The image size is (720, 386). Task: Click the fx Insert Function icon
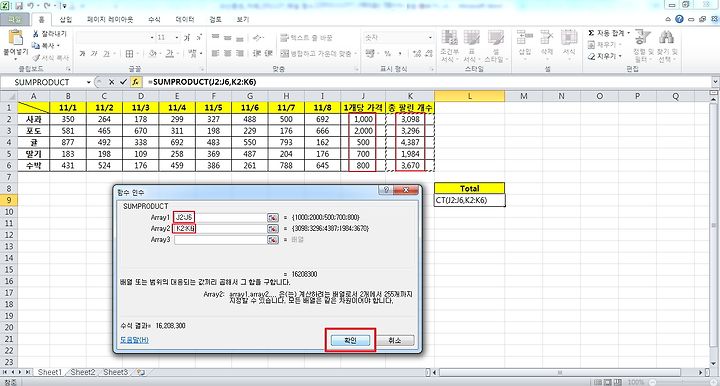click(x=135, y=82)
